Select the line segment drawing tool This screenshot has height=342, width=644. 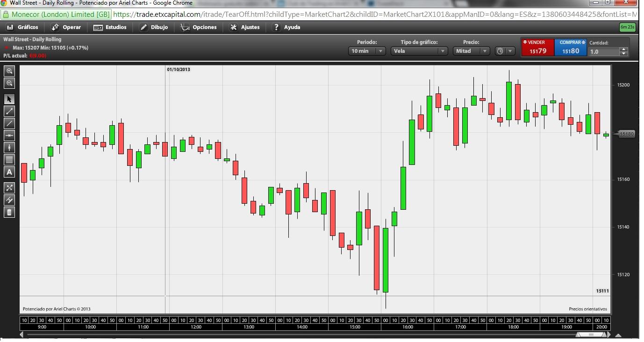(x=9, y=111)
